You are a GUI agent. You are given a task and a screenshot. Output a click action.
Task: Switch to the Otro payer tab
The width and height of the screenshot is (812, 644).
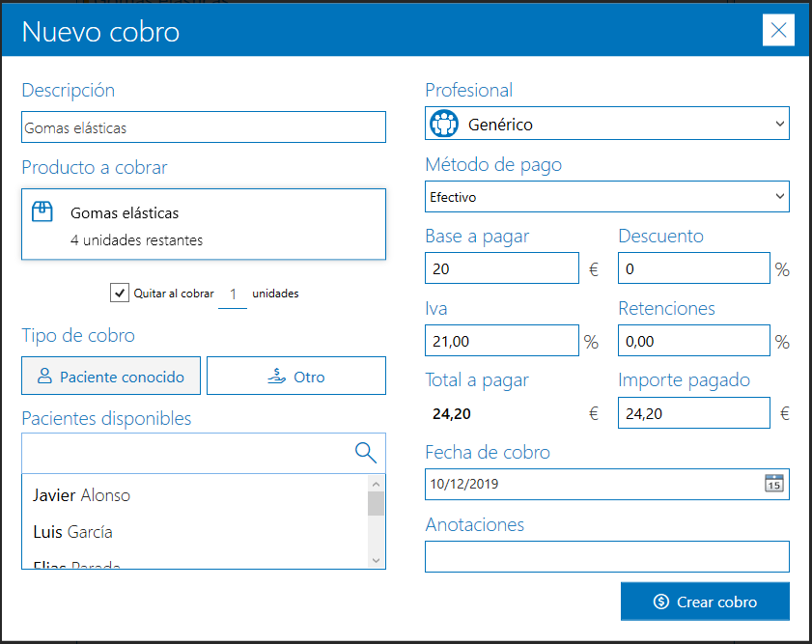296,376
